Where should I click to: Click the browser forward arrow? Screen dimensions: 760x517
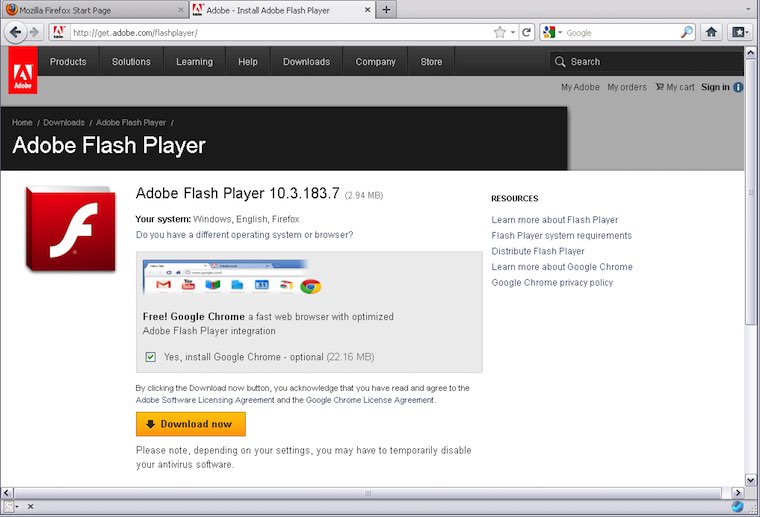click(x=34, y=32)
